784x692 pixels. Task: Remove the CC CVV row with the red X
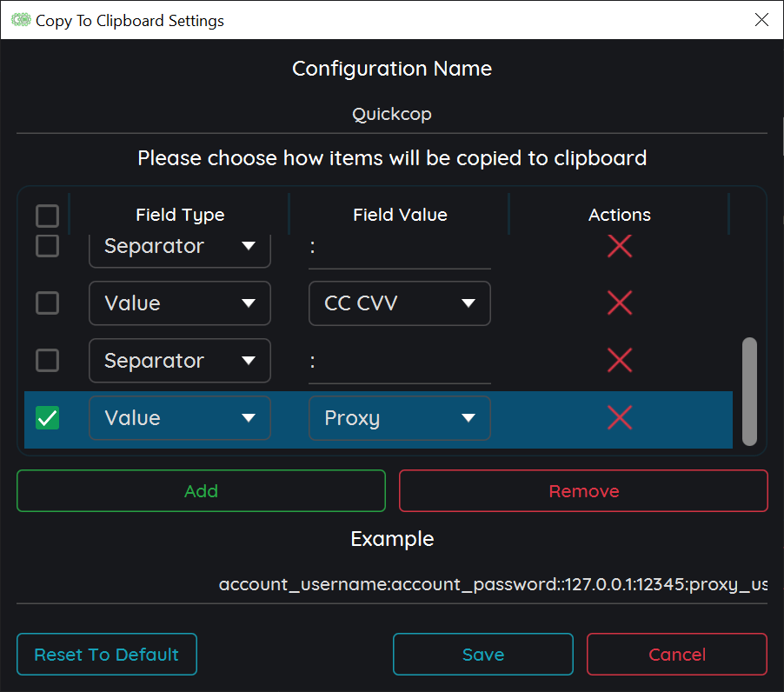click(x=619, y=303)
